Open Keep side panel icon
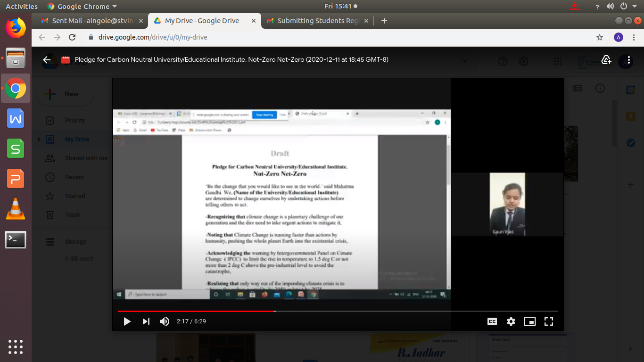 tap(631, 116)
